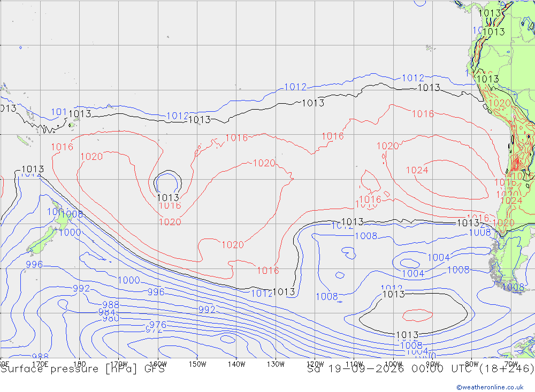Select the 170E longitude axis label

pyautogui.click(x=40, y=364)
